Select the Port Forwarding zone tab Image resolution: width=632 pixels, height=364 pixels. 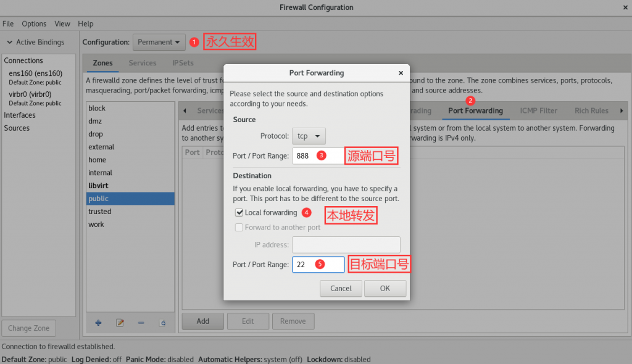476,110
